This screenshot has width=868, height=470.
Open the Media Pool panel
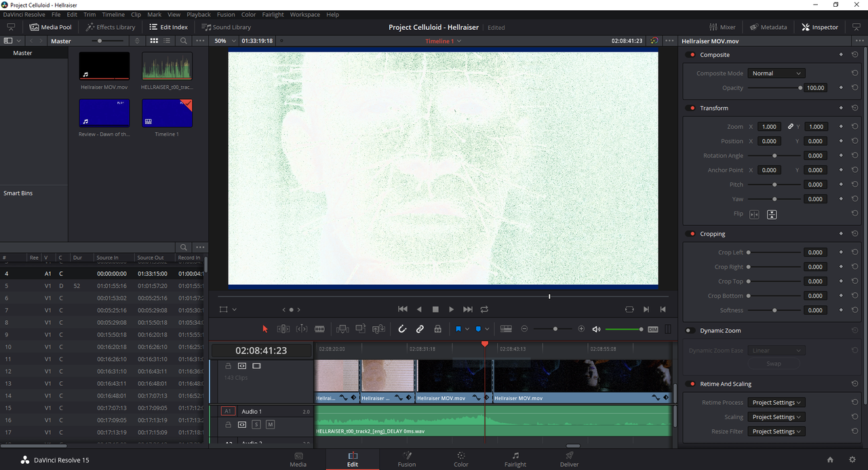coord(50,27)
